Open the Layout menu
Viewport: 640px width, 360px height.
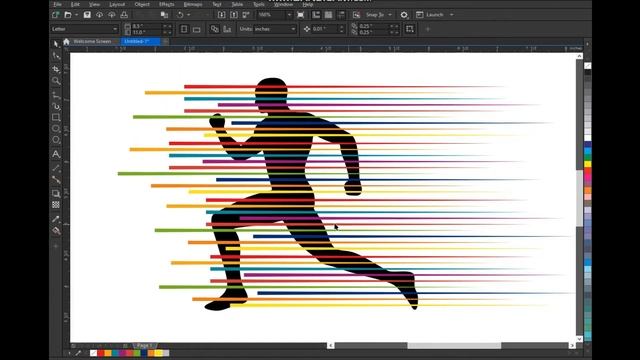[117, 4]
